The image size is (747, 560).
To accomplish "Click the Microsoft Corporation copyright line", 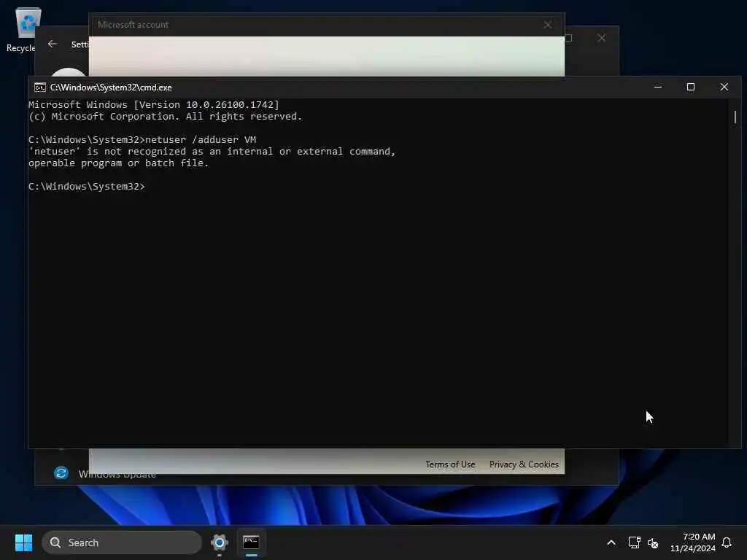I will [166, 116].
